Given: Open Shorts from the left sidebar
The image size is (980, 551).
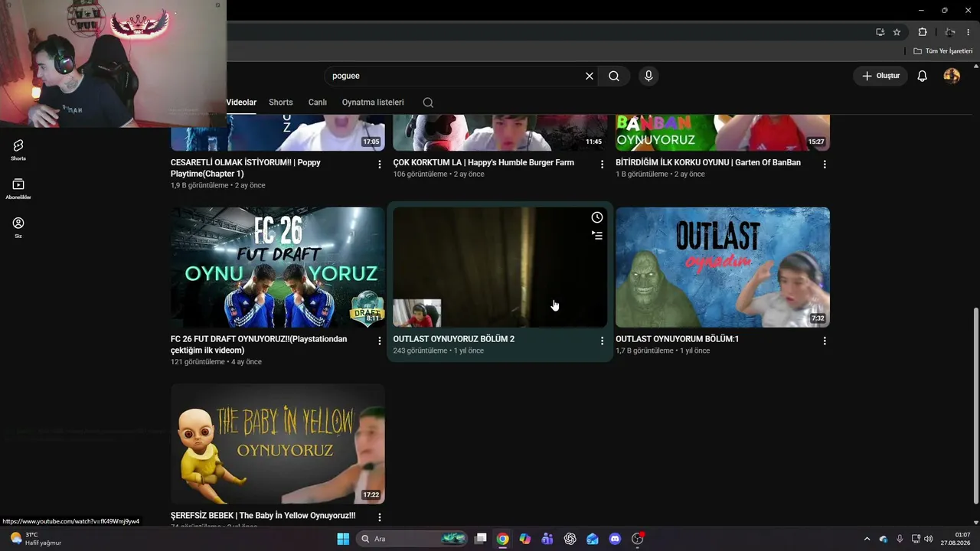Looking at the screenshot, I should [x=18, y=149].
